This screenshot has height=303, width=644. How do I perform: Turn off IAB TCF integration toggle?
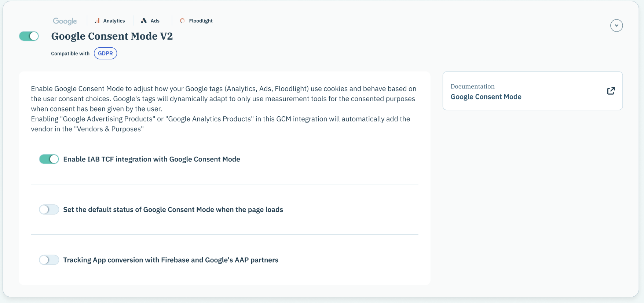tap(49, 159)
